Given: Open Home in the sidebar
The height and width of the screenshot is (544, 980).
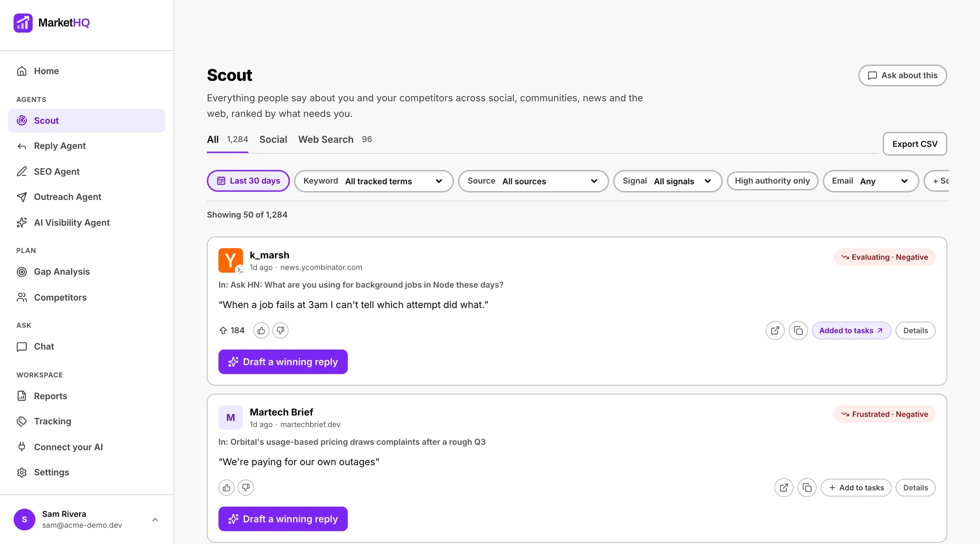Looking at the screenshot, I should pos(87,71).
